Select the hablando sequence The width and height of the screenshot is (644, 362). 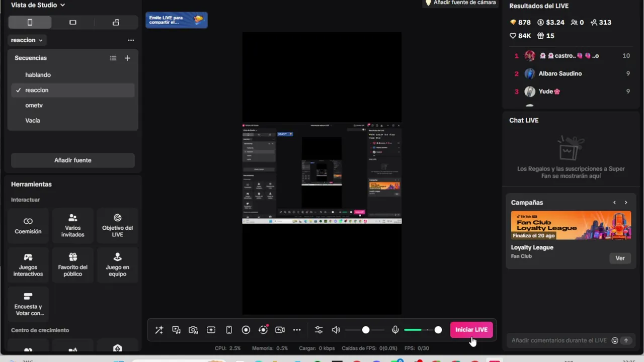pos(73,75)
